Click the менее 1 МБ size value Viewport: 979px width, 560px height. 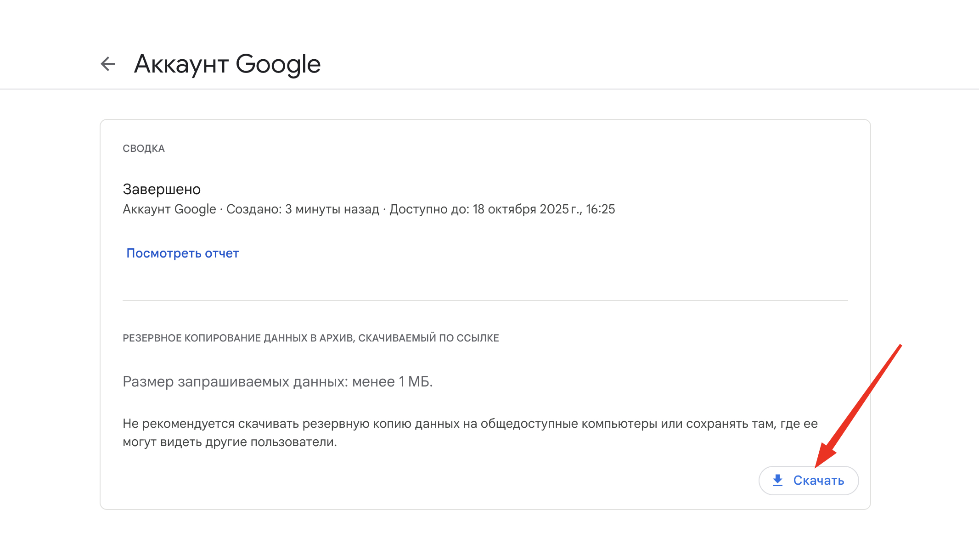(392, 381)
